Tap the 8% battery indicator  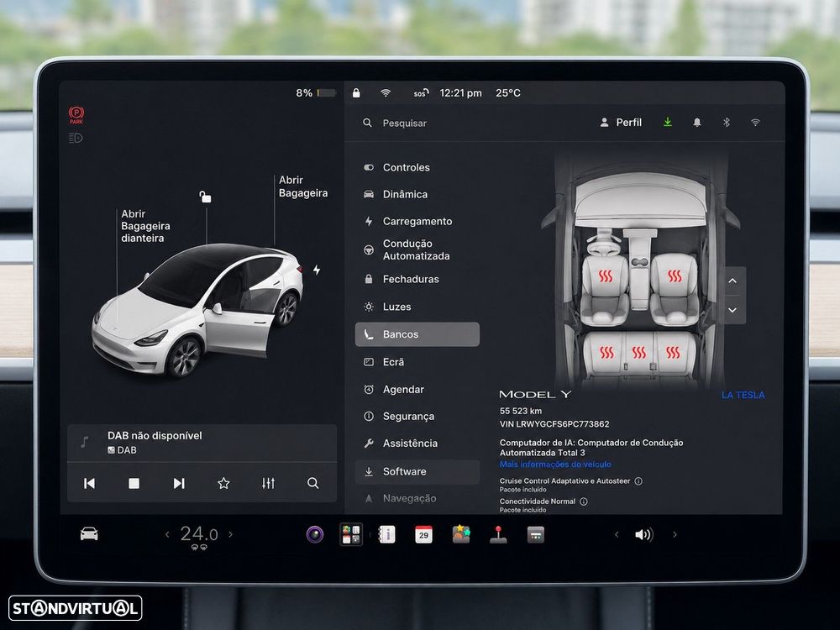316,92
